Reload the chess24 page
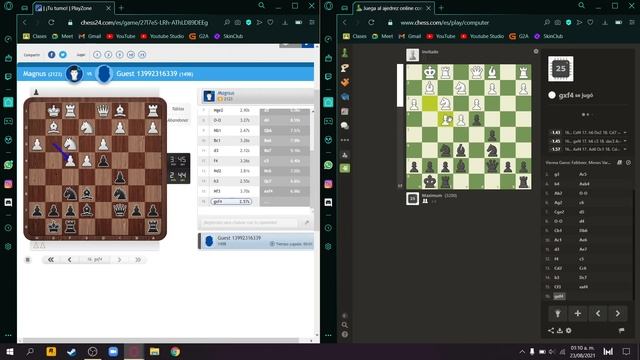 [51, 22]
